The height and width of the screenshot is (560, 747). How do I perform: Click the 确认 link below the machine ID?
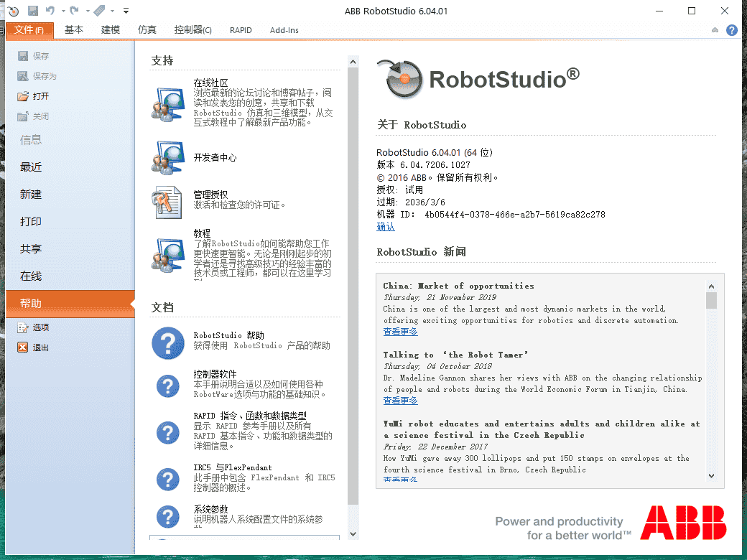[384, 226]
